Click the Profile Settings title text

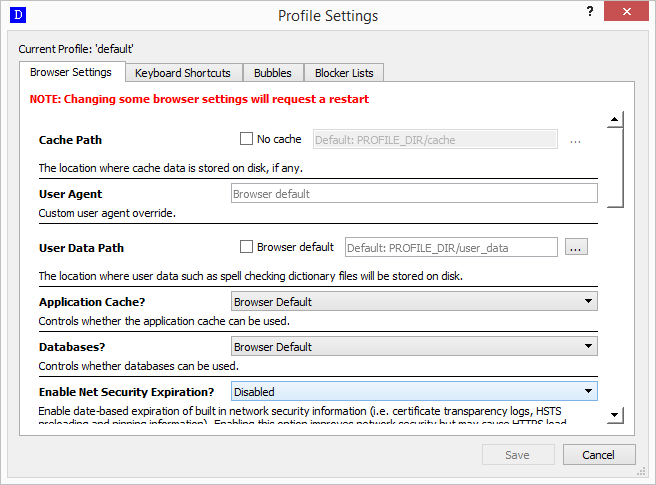click(328, 16)
